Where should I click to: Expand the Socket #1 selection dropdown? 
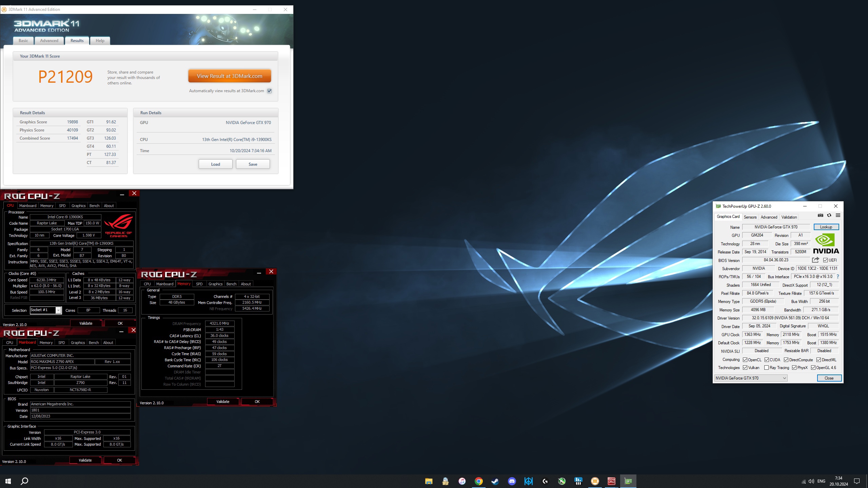coord(58,310)
